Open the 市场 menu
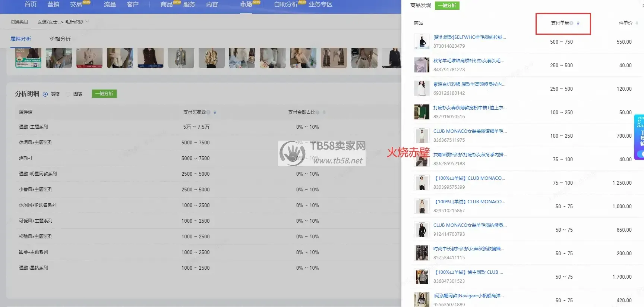The height and width of the screenshot is (307, 644). tap(246, 4)
